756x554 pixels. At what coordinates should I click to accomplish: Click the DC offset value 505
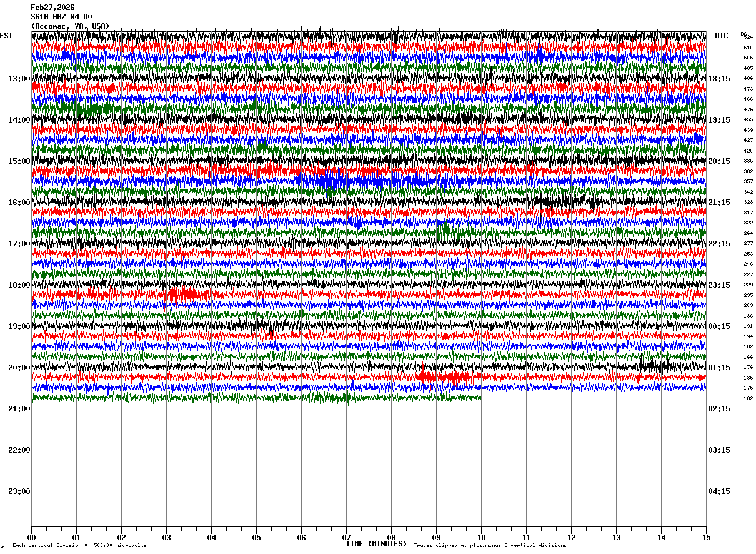click(749, 58)
